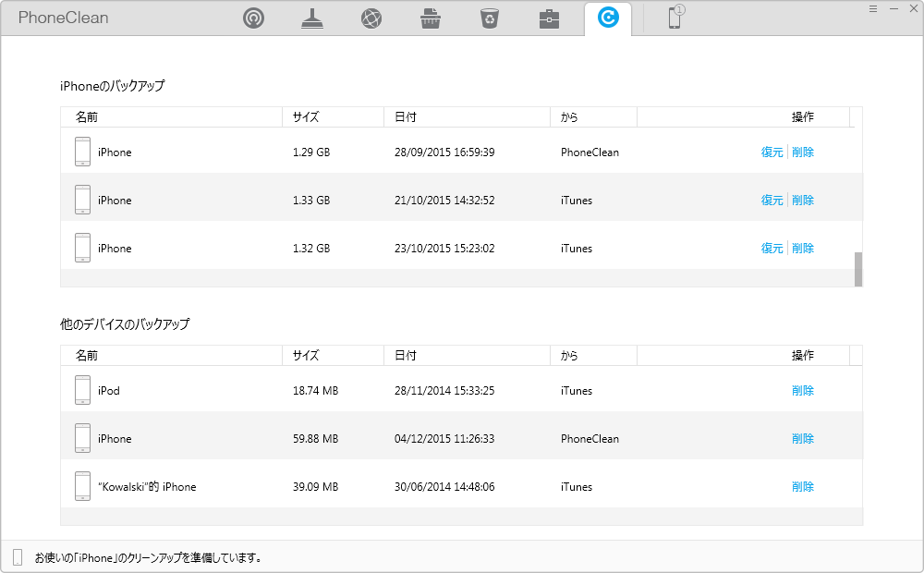Delete (削除) the 1.32 GB iTunes backup

click(803, 249)
